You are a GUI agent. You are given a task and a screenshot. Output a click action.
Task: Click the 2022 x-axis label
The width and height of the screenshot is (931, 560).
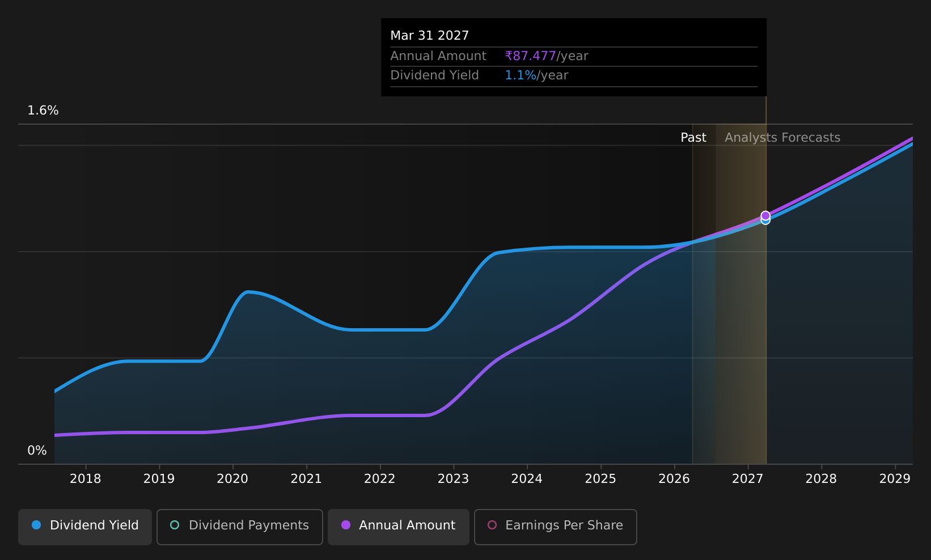tap(380, 479)
